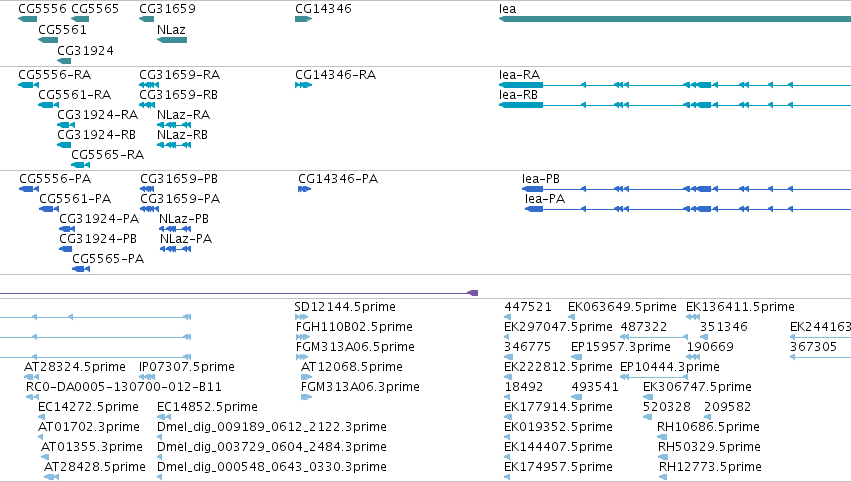The image size is (851, 482).
Task: Click the CG14346 gene label
Action: pyautogui.click(x=323, y=9)
